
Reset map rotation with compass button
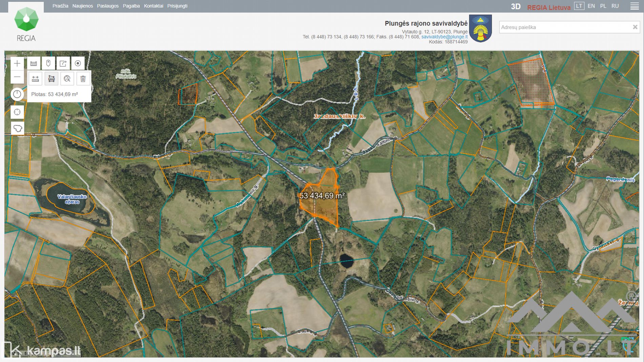click(17, 94)
